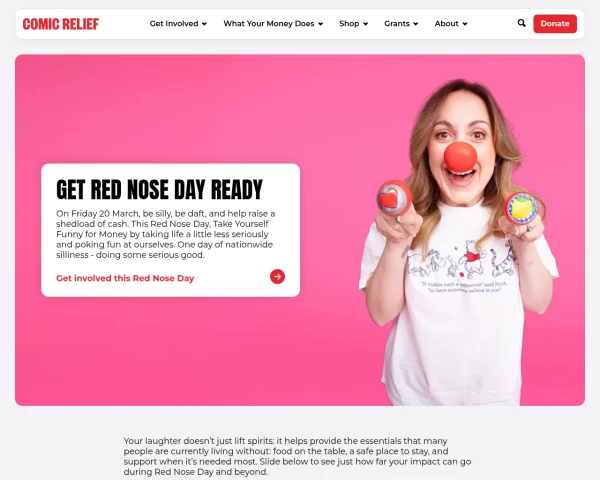600x480 pixels.
Task: Expand the About dropdown arrow
Action: 465,24
